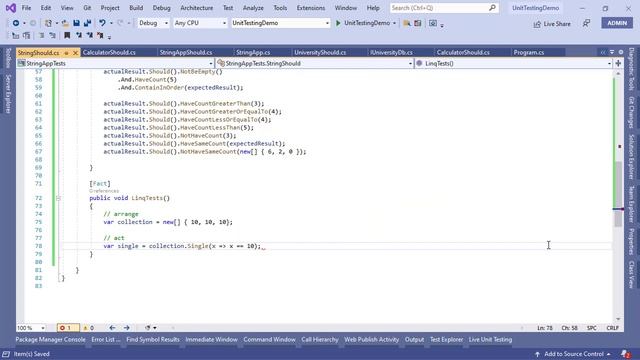
Task: Click the SPC indentation indicator
Action: point(591,328)
